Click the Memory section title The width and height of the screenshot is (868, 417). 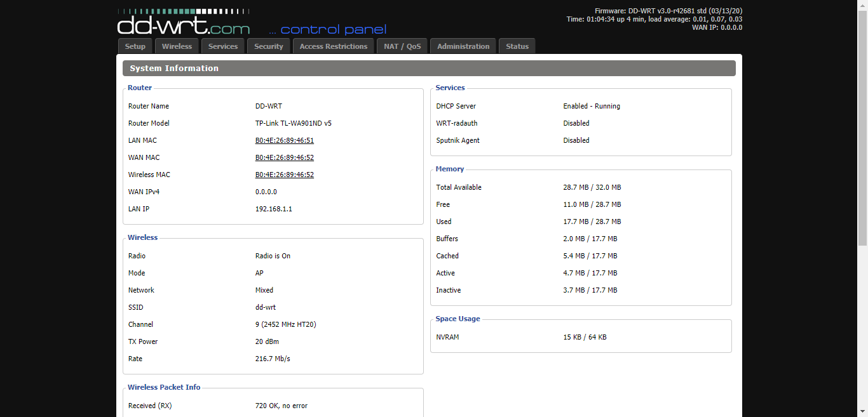[450, 169]
